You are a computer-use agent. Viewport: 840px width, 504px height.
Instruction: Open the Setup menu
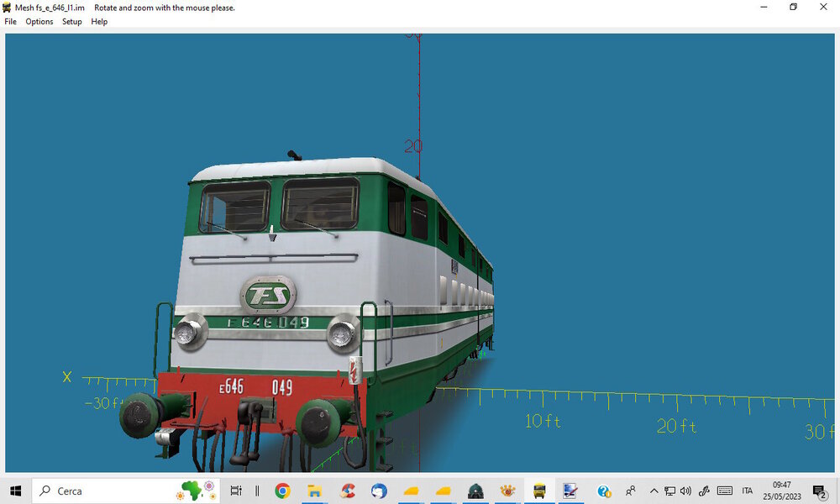point(71,22)
